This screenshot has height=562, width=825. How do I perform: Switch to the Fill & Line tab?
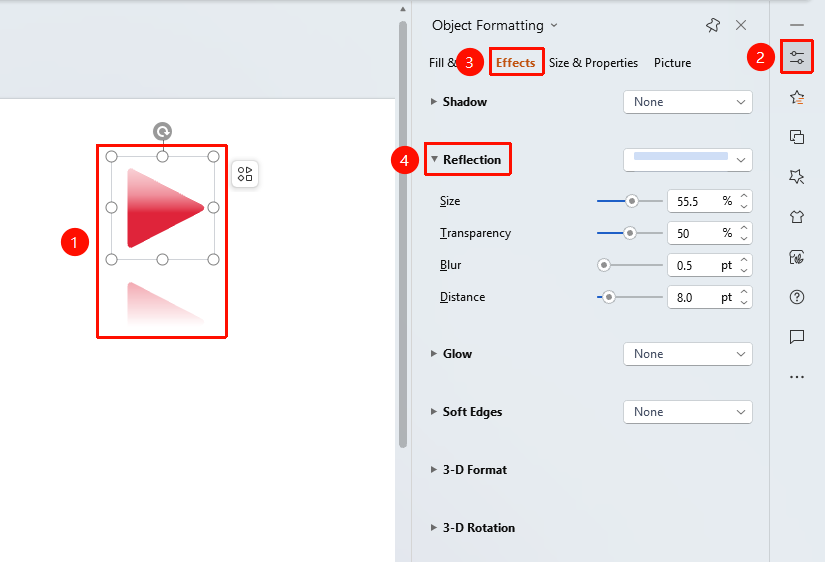pos(442,63)
